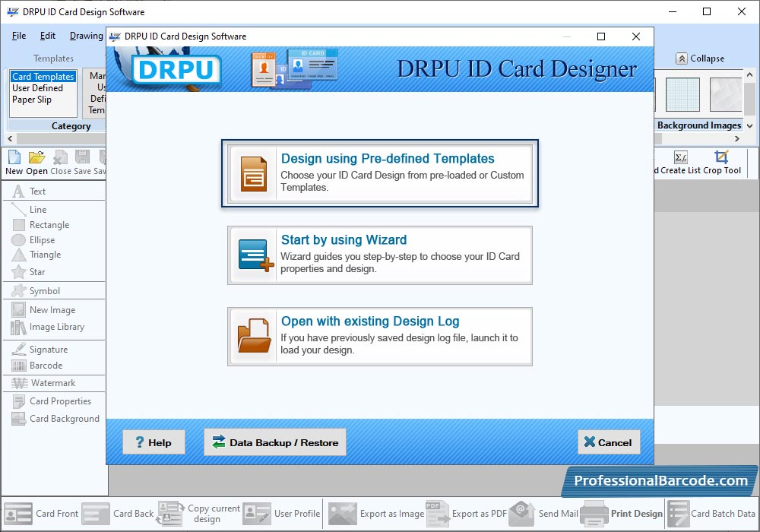The image size is (760, 532).
Task: Click the Close toolbar icon
Action: (x=61, y=163)
